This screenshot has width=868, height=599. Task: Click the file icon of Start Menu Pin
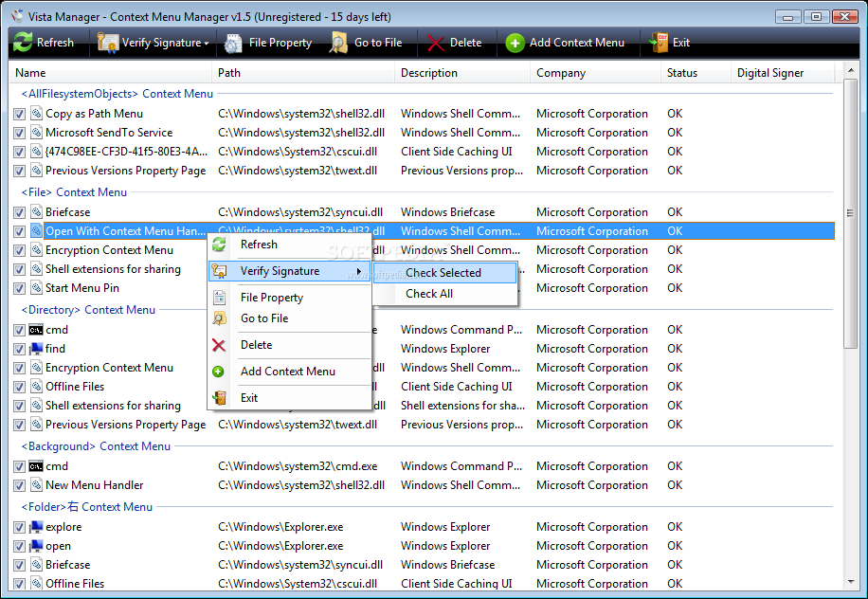click(x=36, y=288)
